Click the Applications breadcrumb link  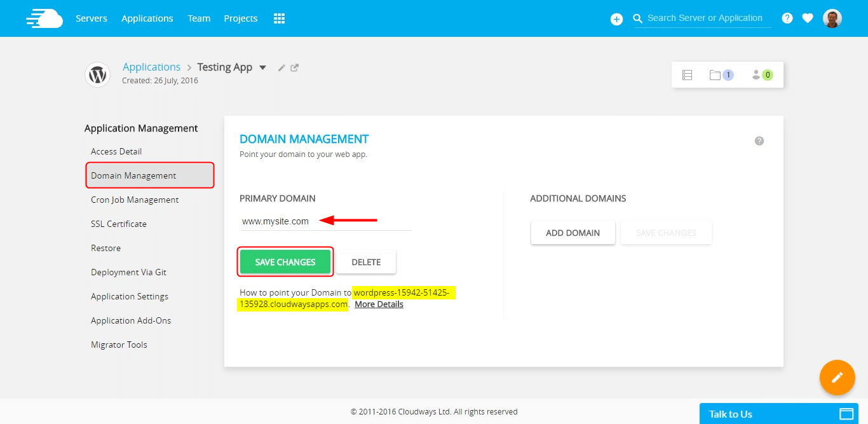click(x=151, y=67)
